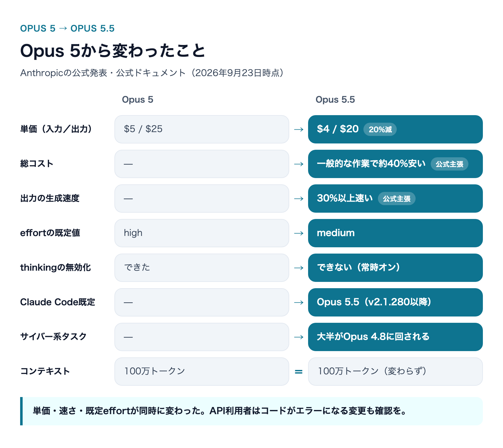Click the '30%以上速い' text
This screenshot has width=503, height=448.
coord(345,198)
